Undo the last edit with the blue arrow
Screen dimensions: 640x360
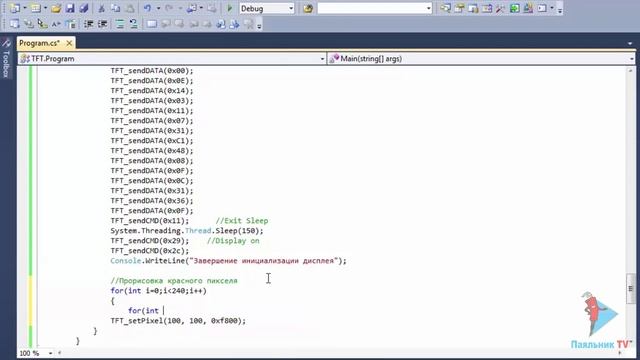tap(147, 8)
